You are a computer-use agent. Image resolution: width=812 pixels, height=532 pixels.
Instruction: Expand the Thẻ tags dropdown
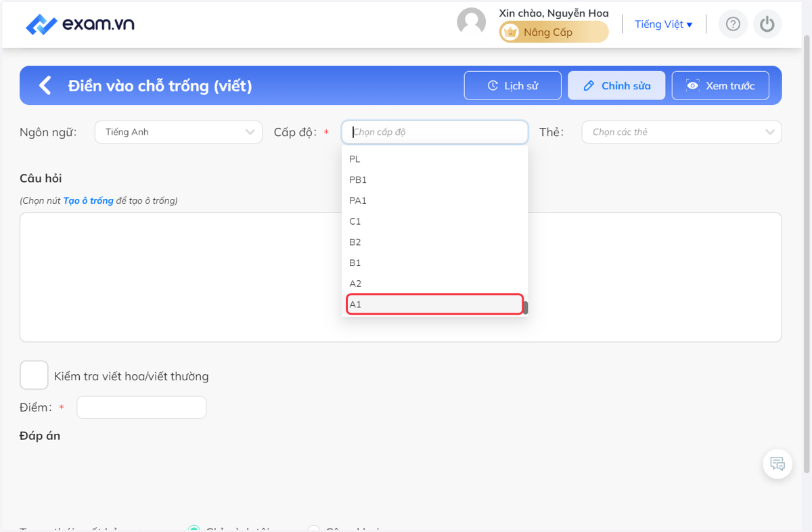[681, 132]
